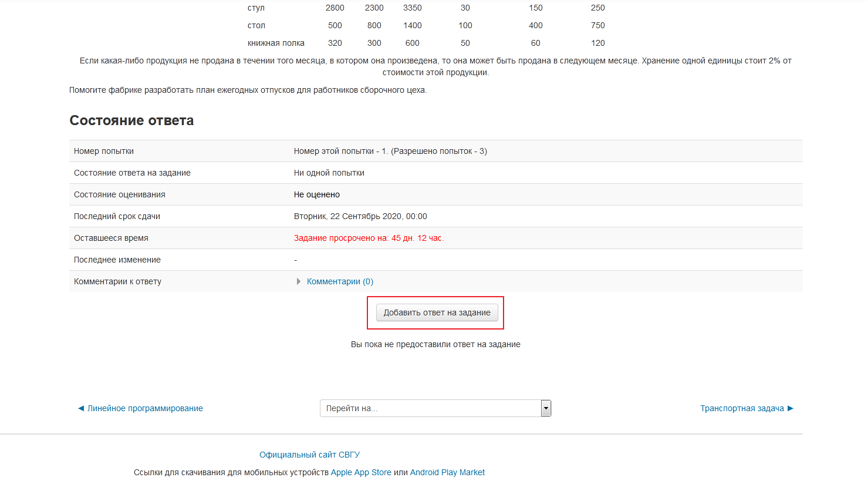The height and width of the screenshot is (484, 868).
Task: Open the Официальный сайт СВГУ link
Action: (x=309, y=455)
